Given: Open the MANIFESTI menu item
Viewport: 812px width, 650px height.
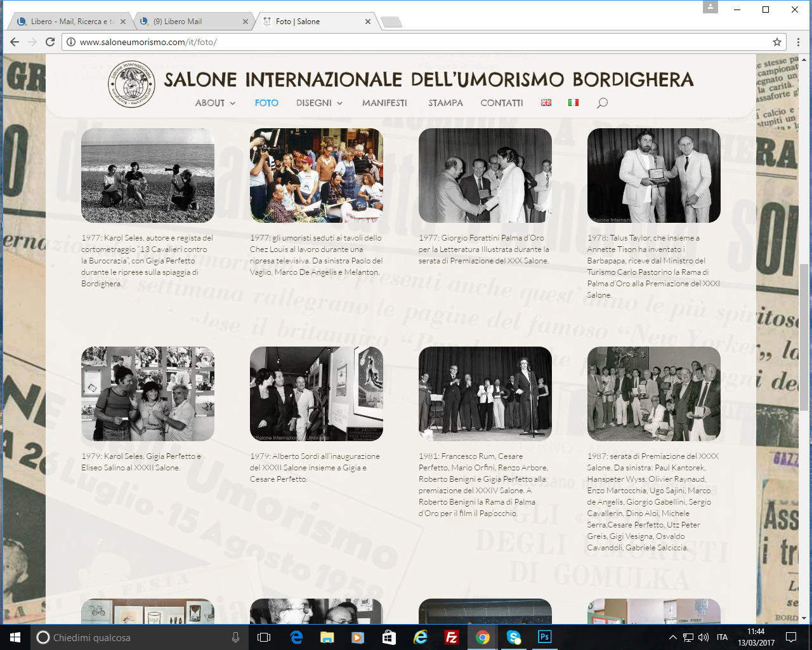Looking at the screenshot, I should coord(384,103).
